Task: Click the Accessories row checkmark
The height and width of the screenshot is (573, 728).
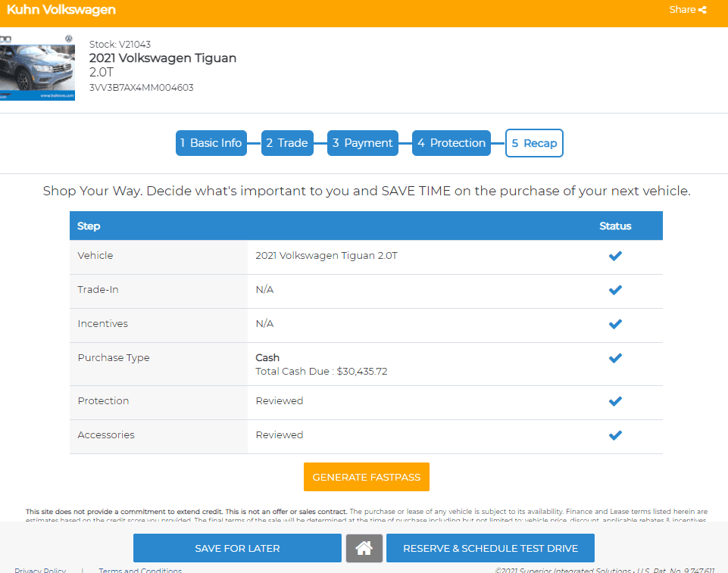Action: (615, 435)
